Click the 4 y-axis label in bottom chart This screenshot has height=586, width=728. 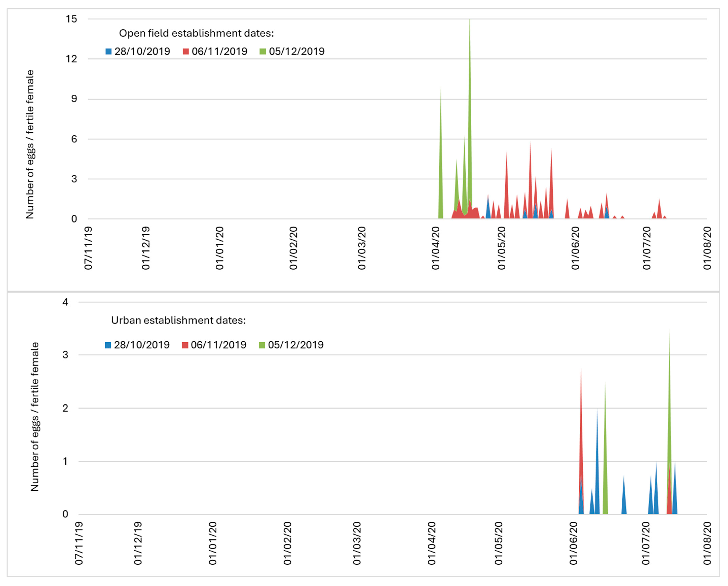click(65, 302)
